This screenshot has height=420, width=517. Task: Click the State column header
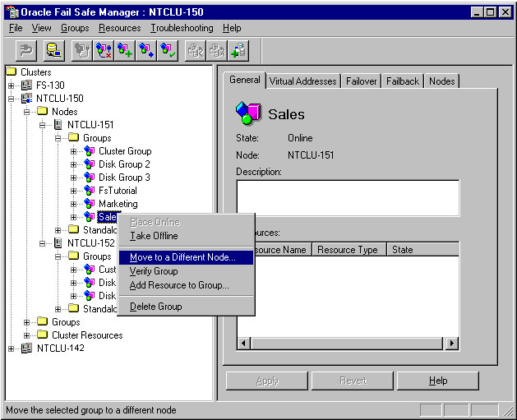point(423,250)
